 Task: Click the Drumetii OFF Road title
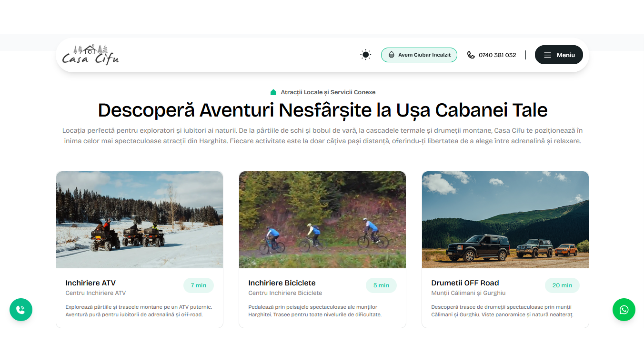point(465,283)
